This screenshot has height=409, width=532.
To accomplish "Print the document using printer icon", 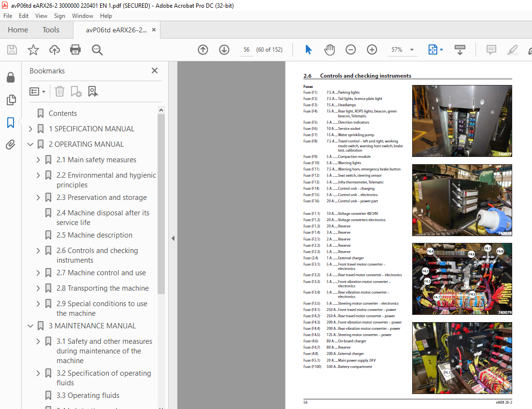I will [x=75, y=50].
